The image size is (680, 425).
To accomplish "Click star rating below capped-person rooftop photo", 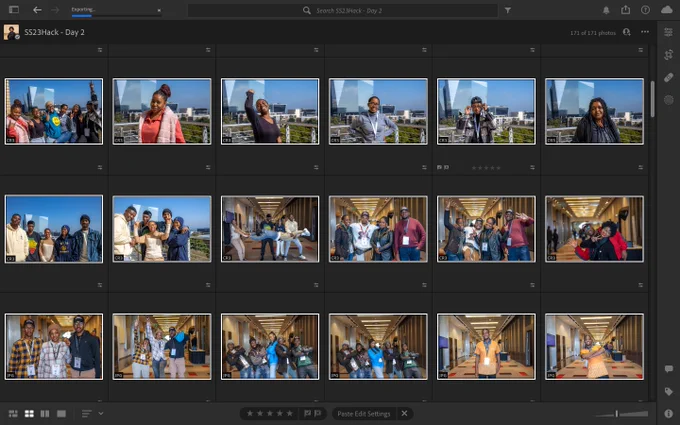I will pos(486,167).
